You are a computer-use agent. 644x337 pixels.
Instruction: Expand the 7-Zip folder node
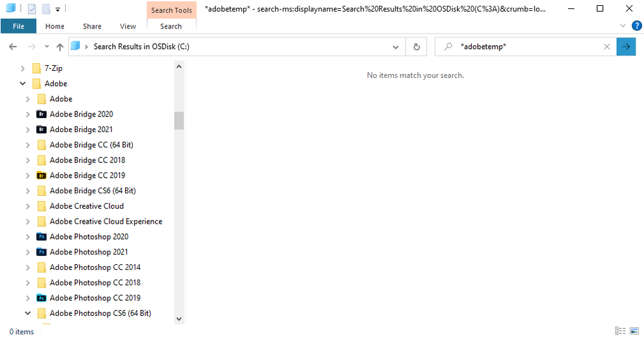pos(23,68)
